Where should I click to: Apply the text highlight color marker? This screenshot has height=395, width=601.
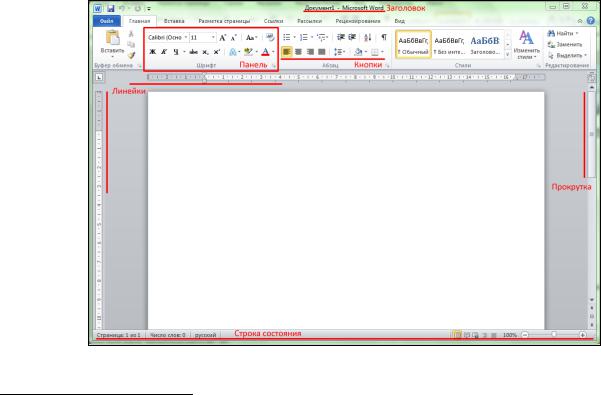click(x=248, y=52)
